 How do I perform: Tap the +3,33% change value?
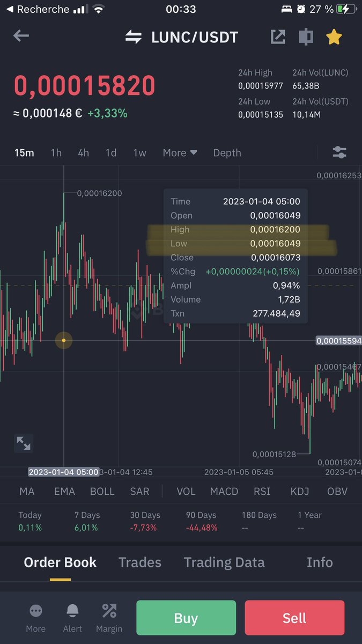[107, 113]
